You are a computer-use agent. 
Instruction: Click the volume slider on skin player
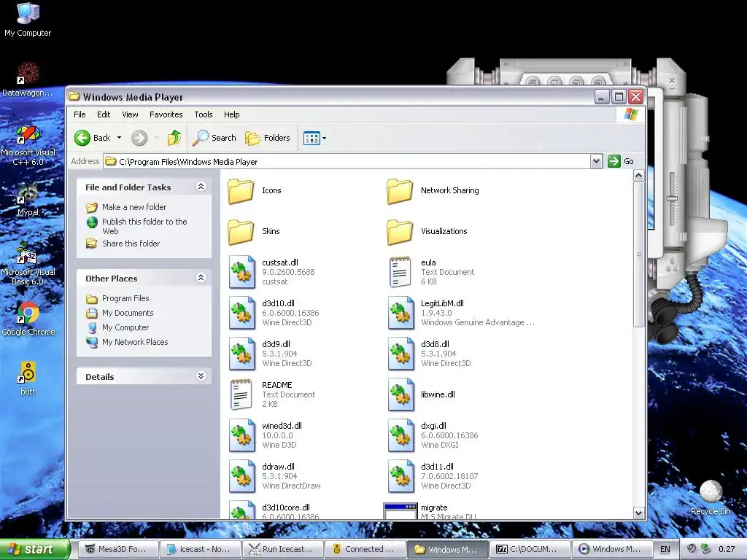pyautogui.click(x=673, y=198)
